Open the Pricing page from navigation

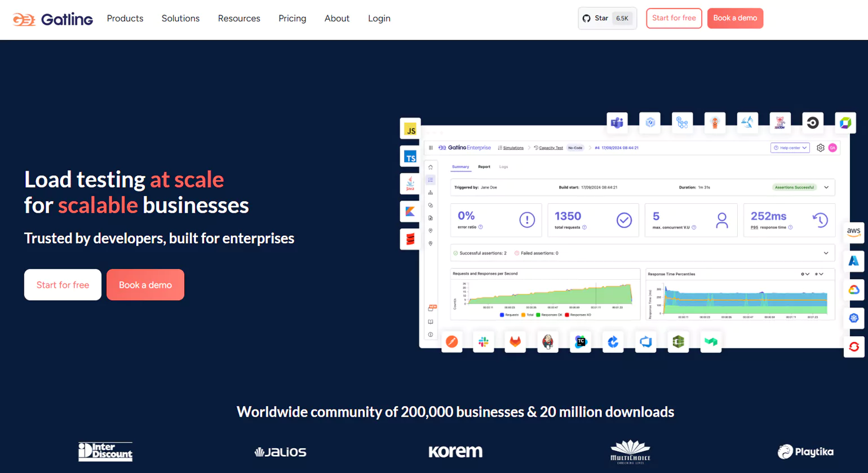[x=292, y=19]
